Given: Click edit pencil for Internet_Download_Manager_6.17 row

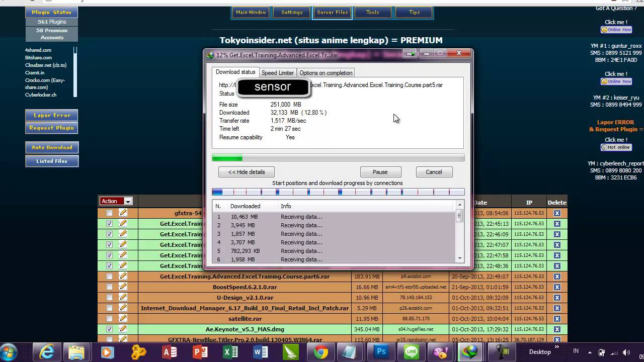Looking at the screenshot, I should click(123, 308).
